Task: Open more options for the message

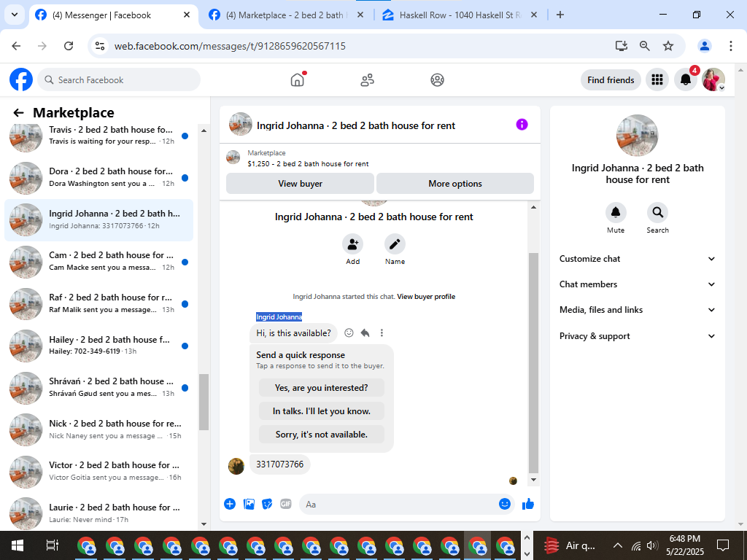Action: (382, 332)
